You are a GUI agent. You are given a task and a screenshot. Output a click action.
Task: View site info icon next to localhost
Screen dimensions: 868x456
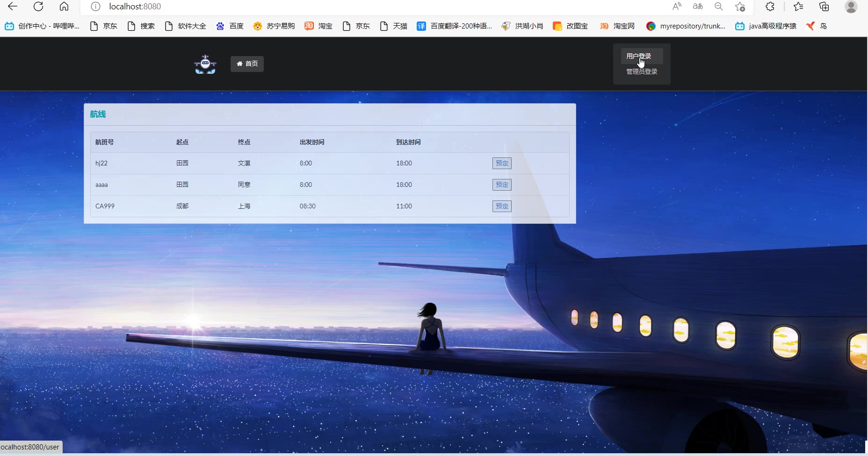[x=95, y=7]
